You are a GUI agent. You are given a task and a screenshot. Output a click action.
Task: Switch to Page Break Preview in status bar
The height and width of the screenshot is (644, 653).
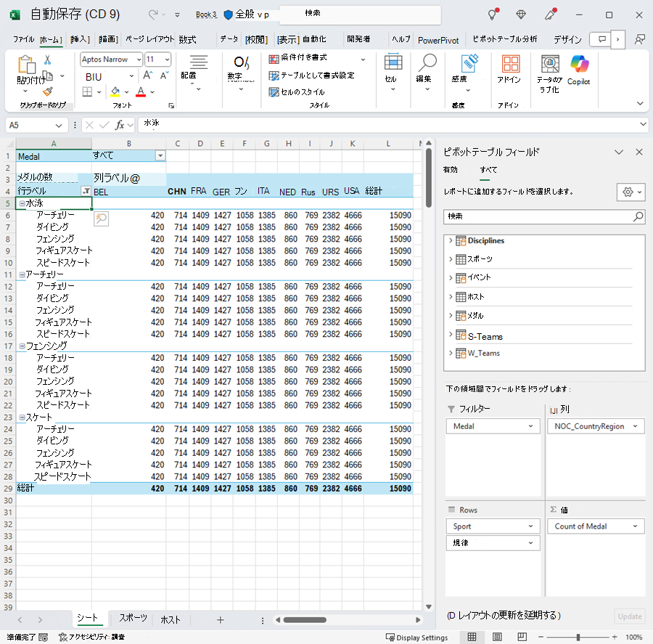point(522,637)
